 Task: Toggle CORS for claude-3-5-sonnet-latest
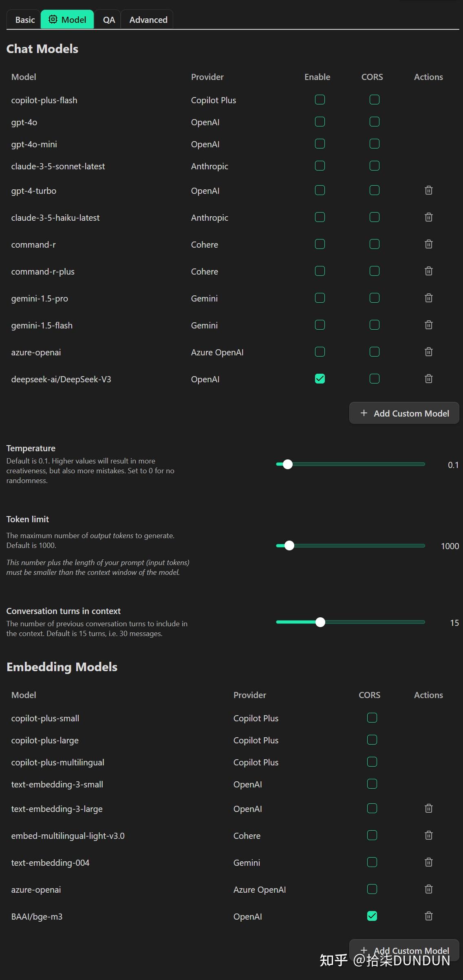click(375, 166)
